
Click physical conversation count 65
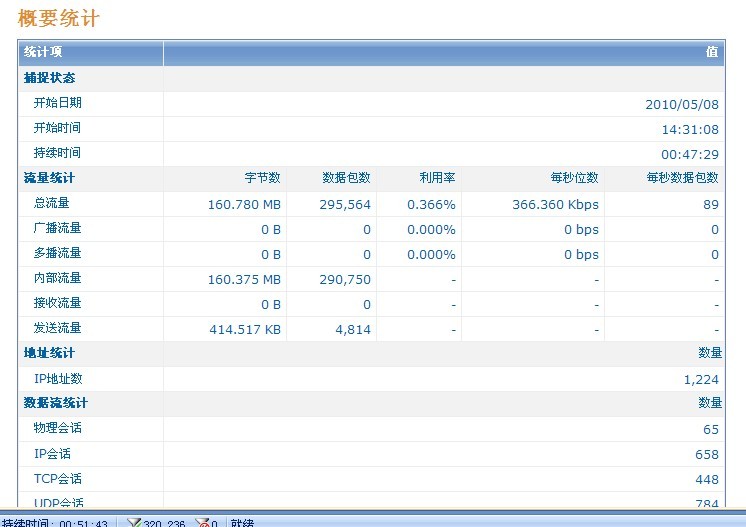(711, 429)
